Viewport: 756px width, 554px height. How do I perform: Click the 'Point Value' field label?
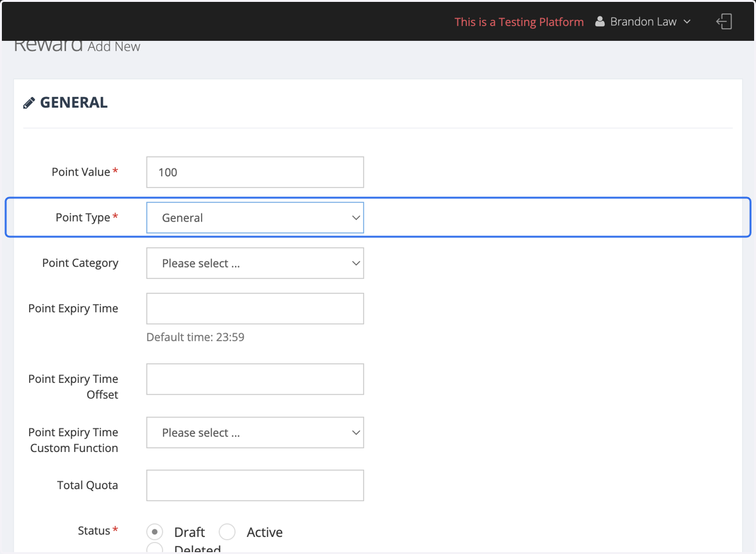coord(81,172)
